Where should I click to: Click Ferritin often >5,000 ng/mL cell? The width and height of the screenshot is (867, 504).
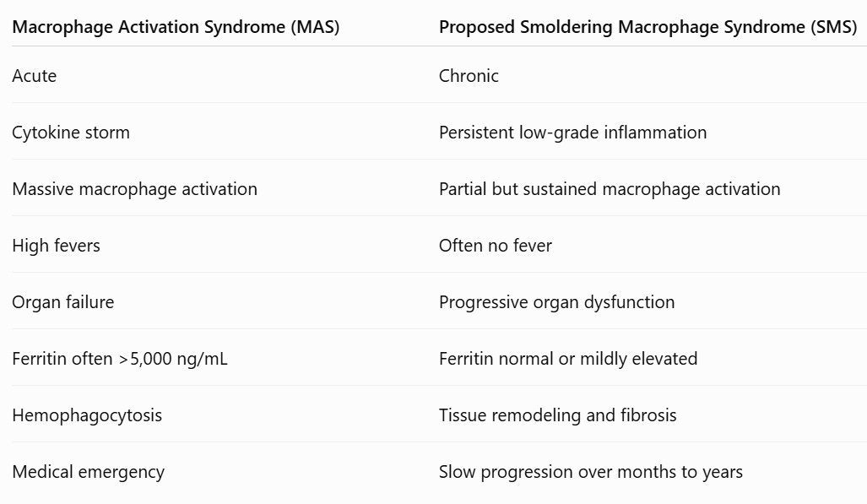120,359
